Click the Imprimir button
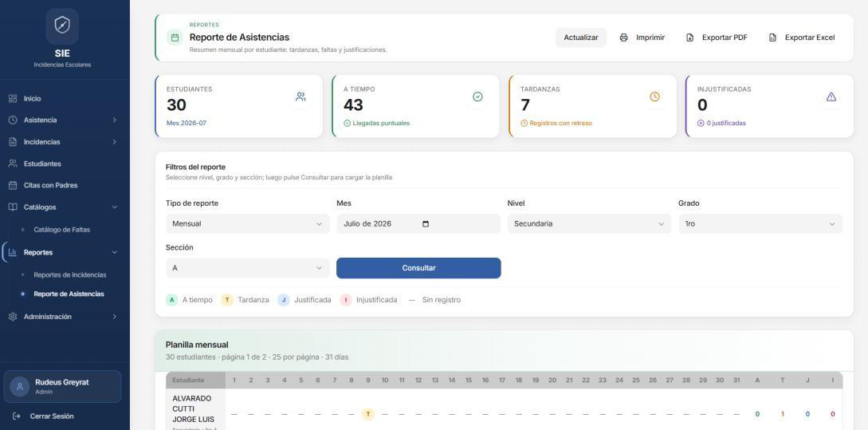The height and width of the screenshot is (430, 868). point(642,37)
